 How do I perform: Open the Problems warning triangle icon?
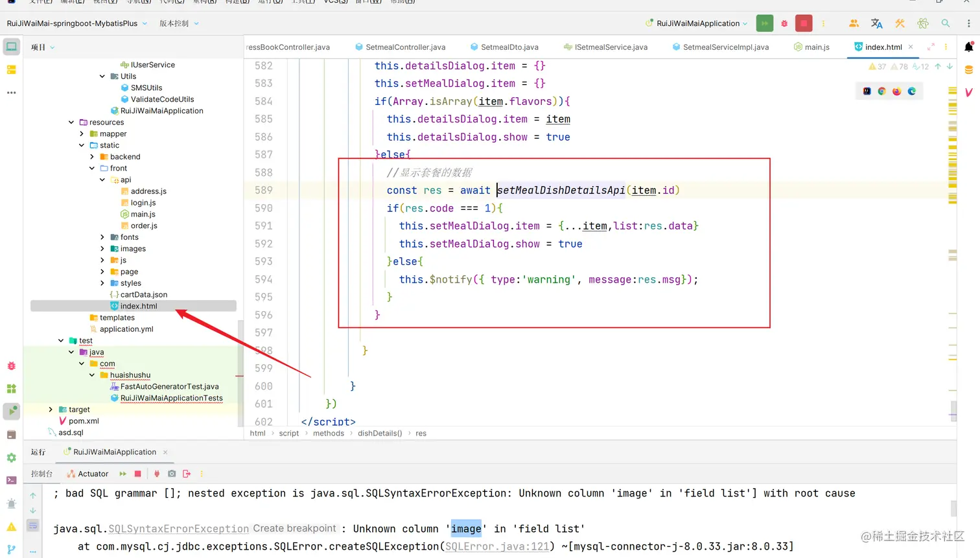click(12, 526)
